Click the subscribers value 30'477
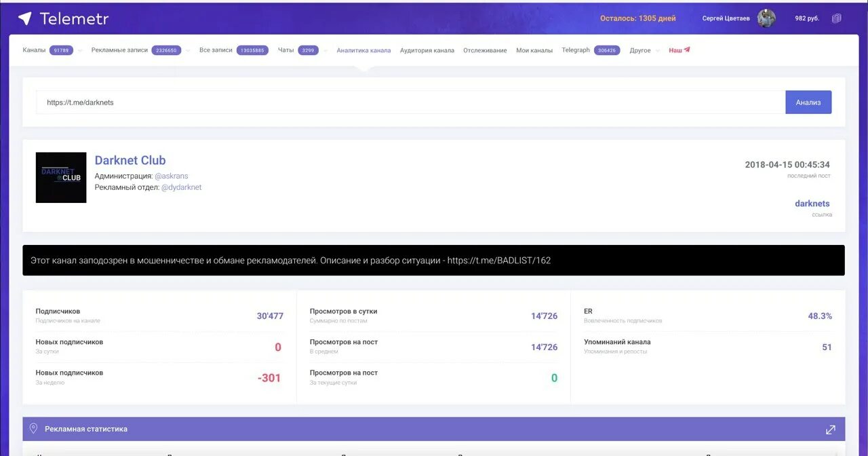Image resolution: width=868 pixels, height=456 pixels. 270,316
